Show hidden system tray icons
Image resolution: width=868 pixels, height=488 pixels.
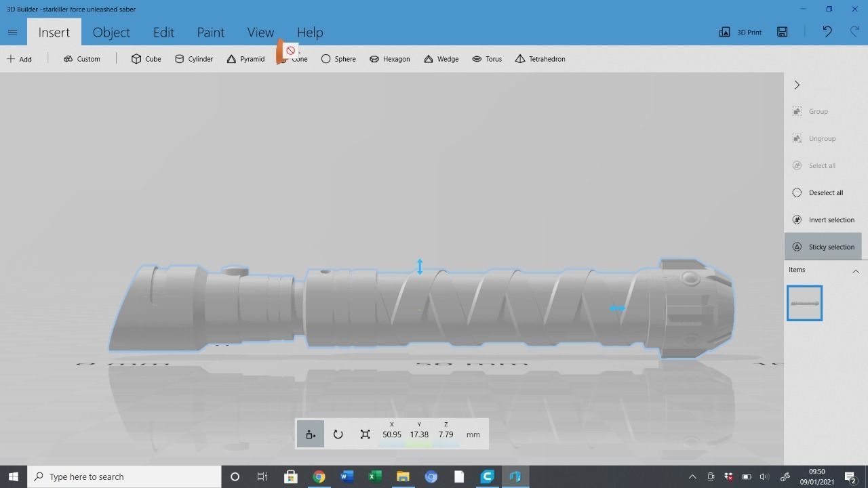coord(692,476)
